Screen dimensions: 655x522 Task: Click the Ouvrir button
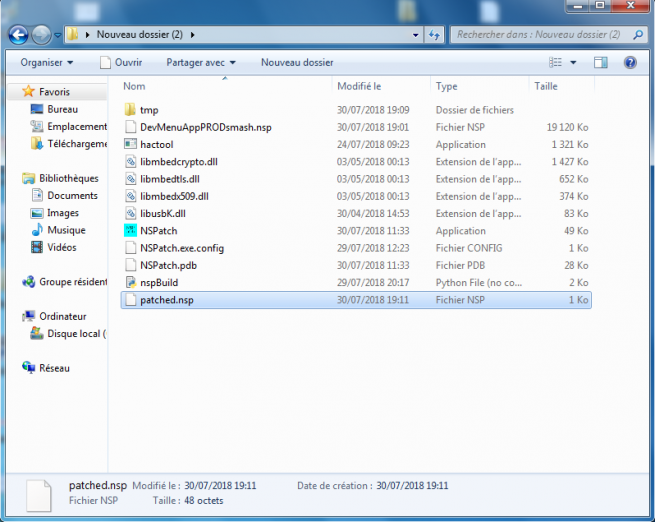(121, 63)
